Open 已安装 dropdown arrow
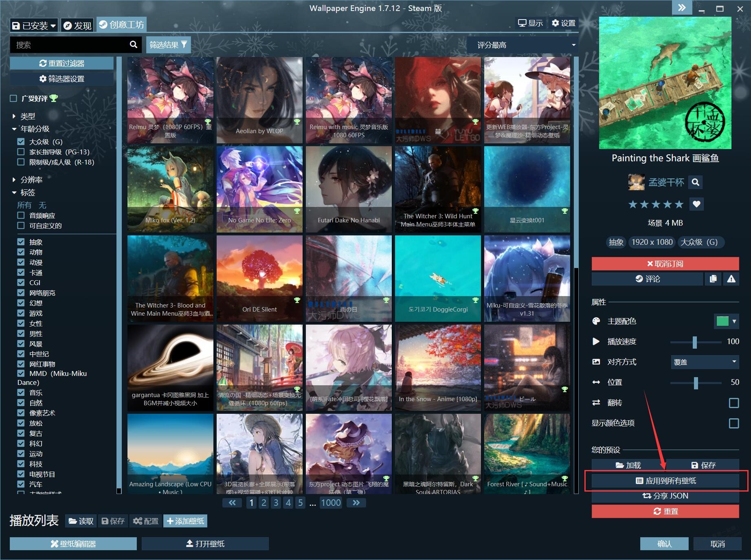 53,26
